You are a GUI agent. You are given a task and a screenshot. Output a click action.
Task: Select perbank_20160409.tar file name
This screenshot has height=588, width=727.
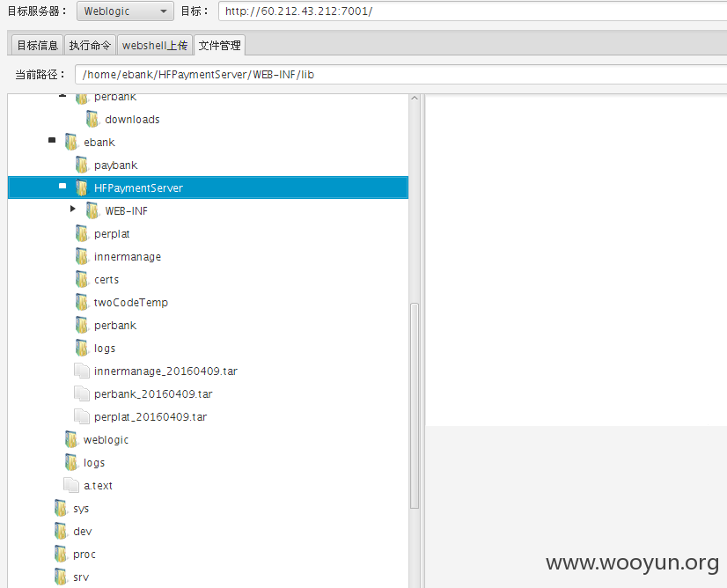point(153,394)
